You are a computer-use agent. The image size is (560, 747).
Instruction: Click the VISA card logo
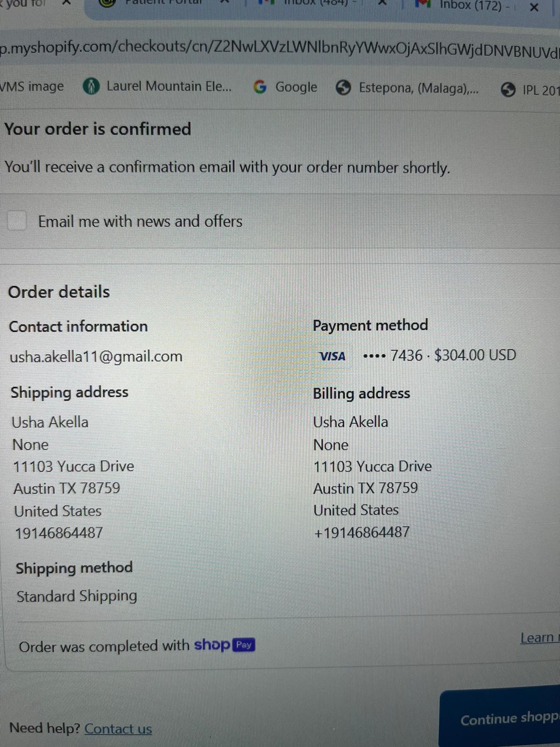coord(333,356)
